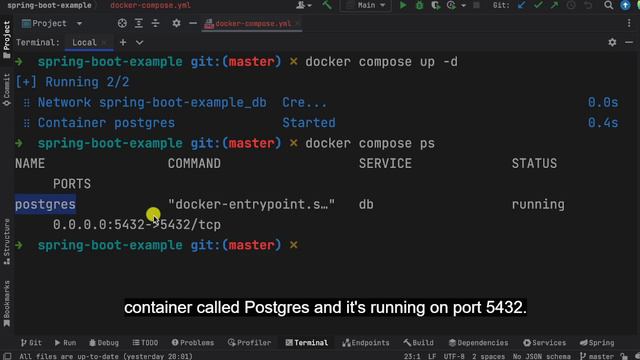The height and width of the screenshot is (360, 640).
Task: Open the Problems tool window
Action: click(193, 343)
